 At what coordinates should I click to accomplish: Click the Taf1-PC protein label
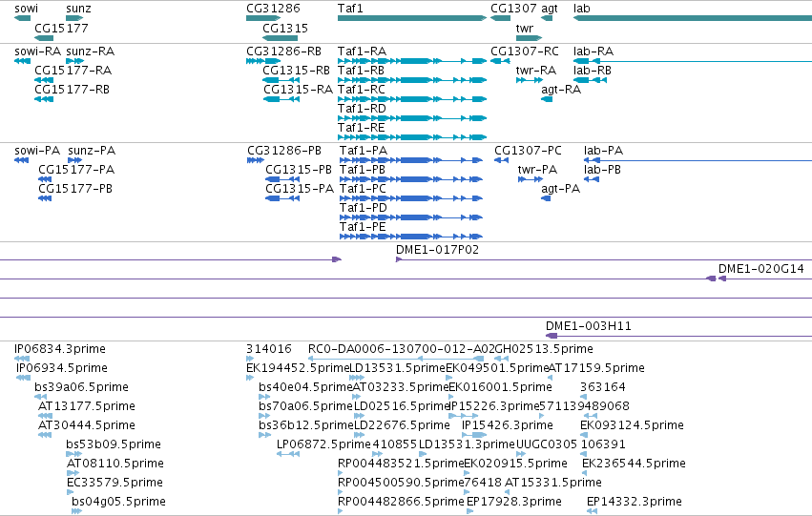[x=363, y=189]
